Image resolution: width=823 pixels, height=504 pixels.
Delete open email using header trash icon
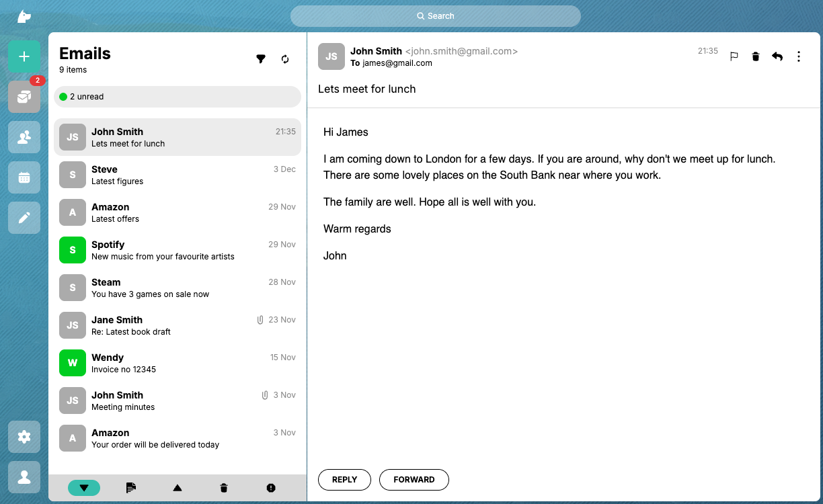click(x=756, y=56)
